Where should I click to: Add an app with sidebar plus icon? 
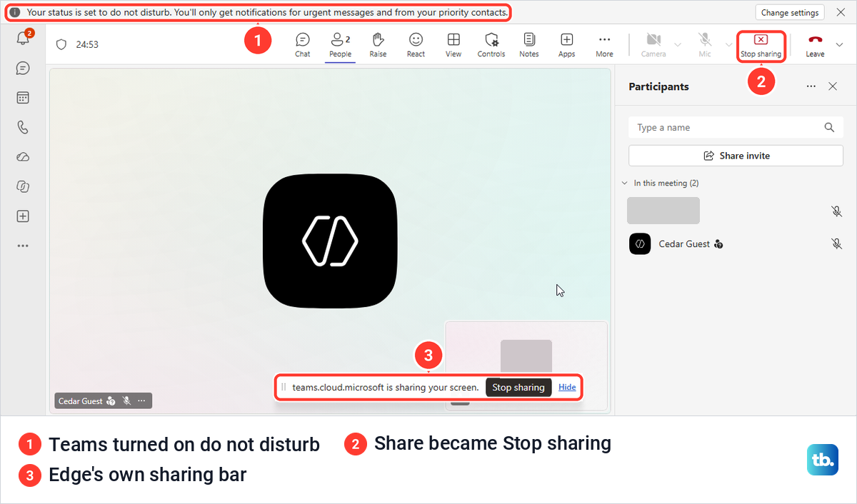pos(23,216)
